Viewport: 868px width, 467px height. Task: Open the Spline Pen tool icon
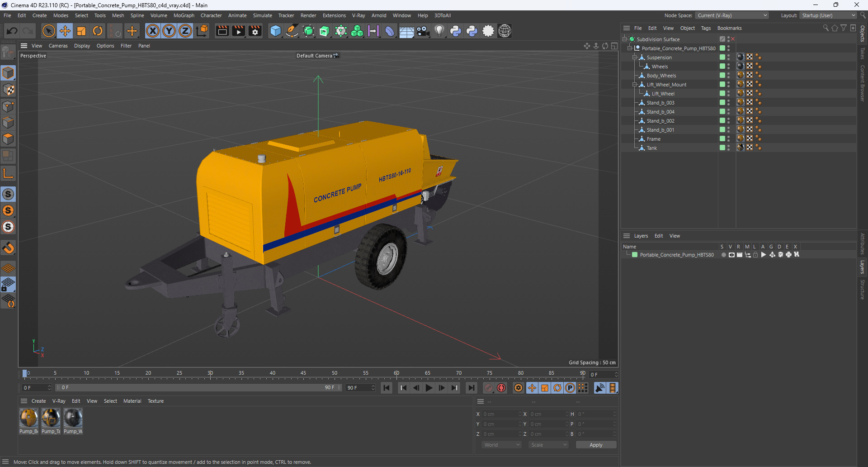pos(292,31)
